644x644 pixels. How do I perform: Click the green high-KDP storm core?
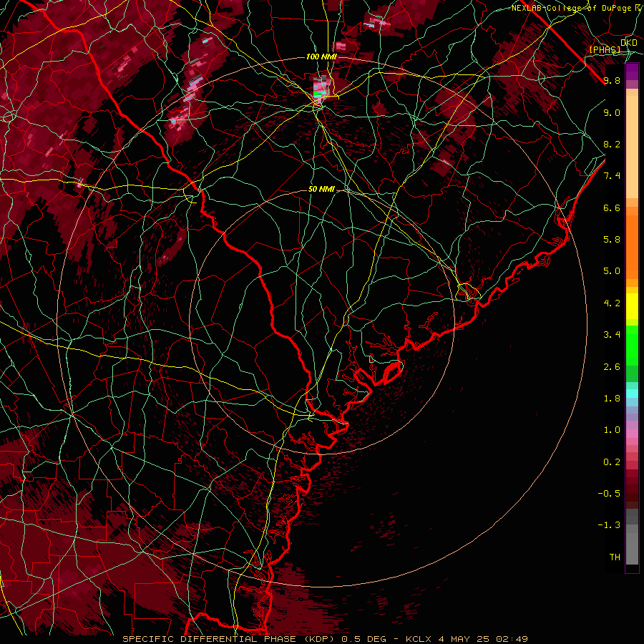tap(317, 94)
